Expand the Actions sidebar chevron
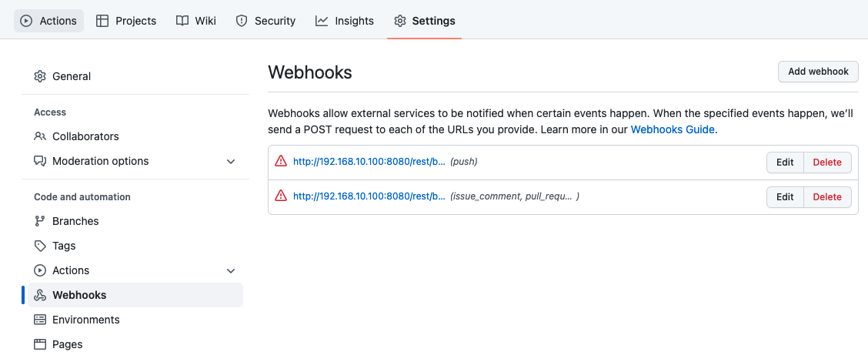Image resolution: width=868 pixels, height=362 pixels. click(x=231, y=270)
